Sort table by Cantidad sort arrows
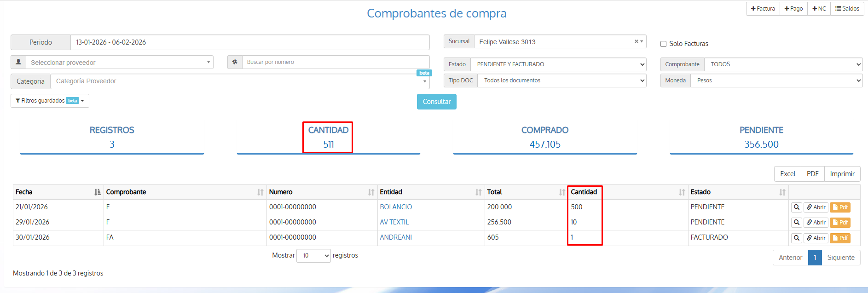868x293 pixels. (x=682, y=192)
